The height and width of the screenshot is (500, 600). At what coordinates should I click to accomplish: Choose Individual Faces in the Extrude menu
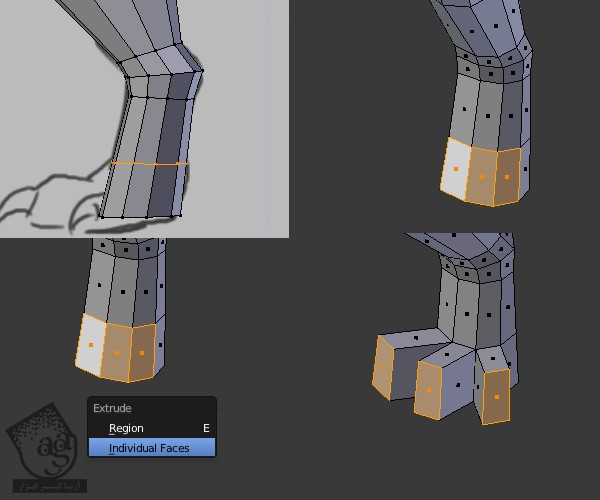[151, 448]
